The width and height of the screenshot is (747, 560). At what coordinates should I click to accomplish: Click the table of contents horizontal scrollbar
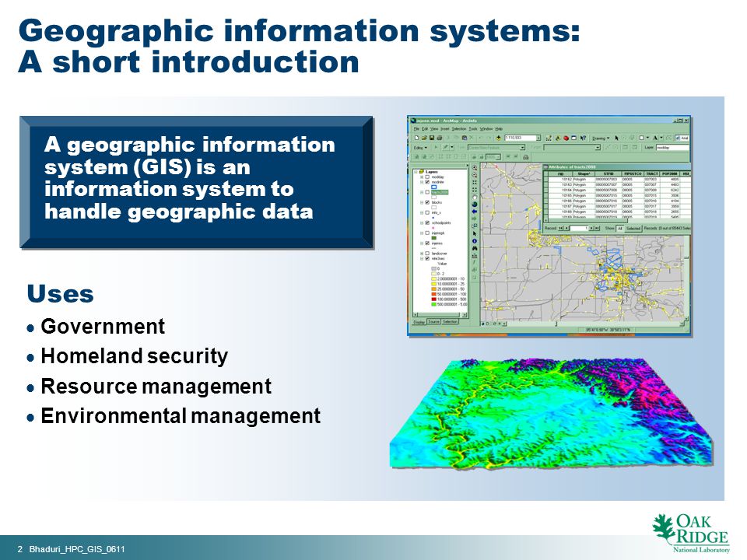click(x=440, y=314)
